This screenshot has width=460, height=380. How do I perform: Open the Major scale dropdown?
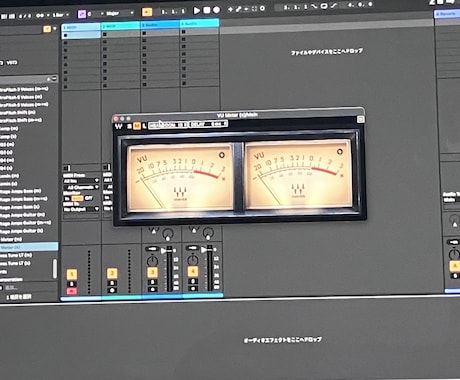pyautogui.click(x=119, y=13)
